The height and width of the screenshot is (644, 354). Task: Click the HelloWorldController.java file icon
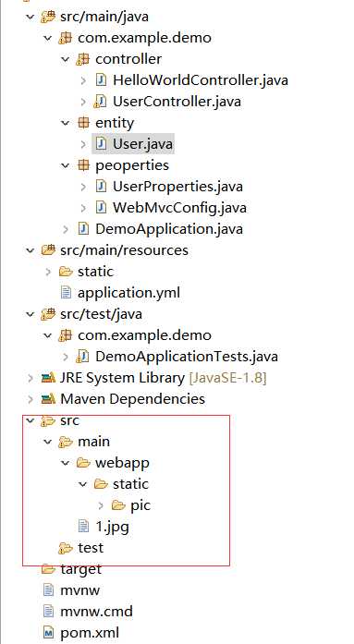[x=101, y=80]
